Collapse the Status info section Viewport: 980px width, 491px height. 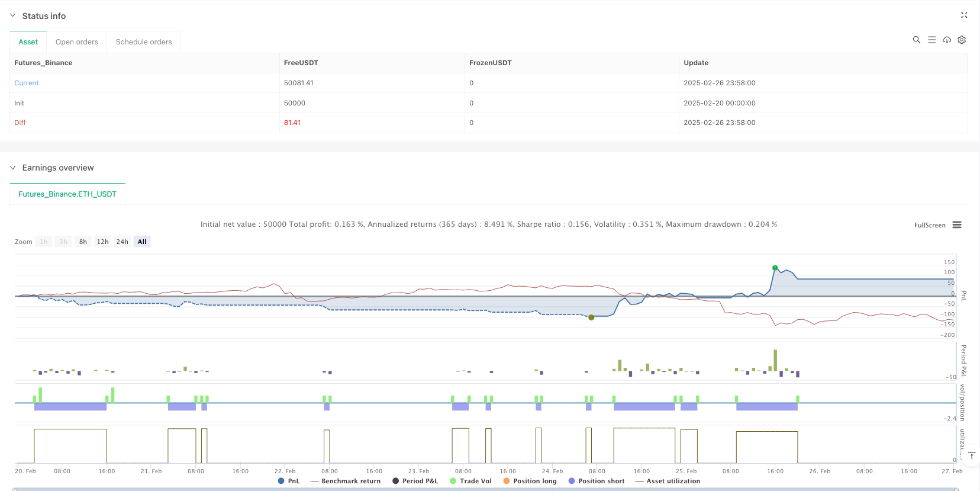pyautogui.click(x=13, y=16)
